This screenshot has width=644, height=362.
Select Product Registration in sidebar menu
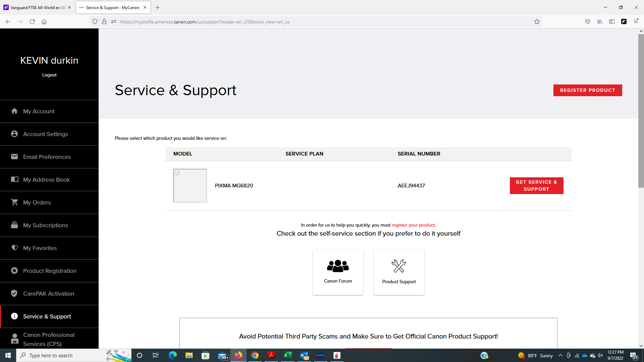pyautogui.click(x=50, y=271)
